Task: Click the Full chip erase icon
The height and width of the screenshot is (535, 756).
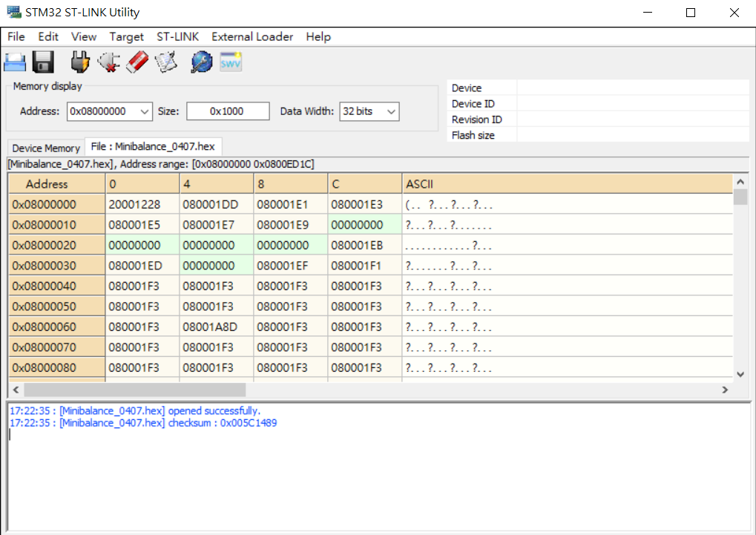Action: [x=137, y=62]
